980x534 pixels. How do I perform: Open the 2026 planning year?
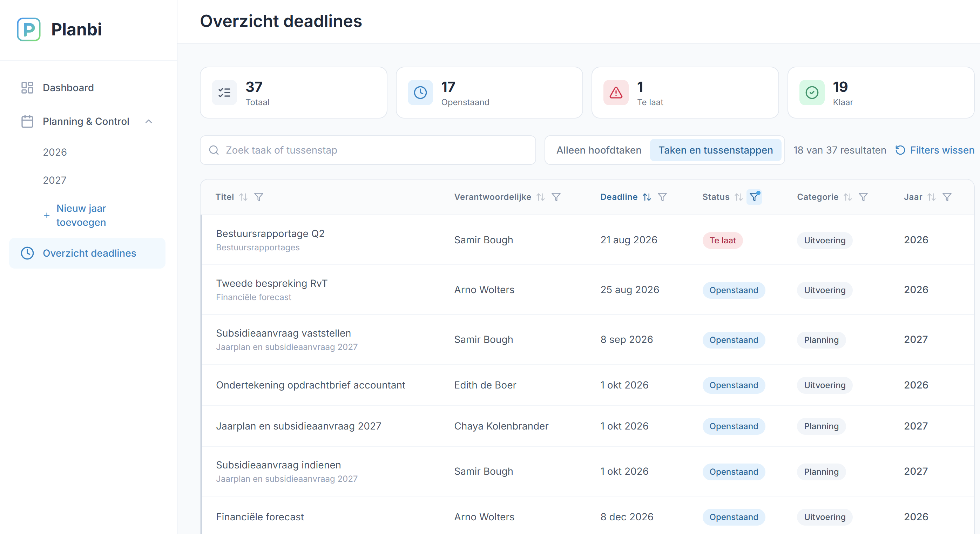pos(55,152)
